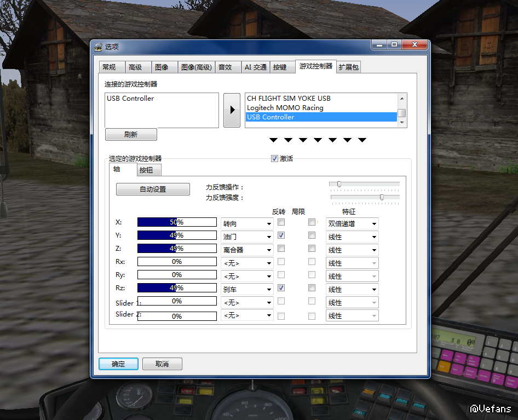Image resolution: width=518 pixels, height=420 pixels.
Task: Open Ry axis function dropdown
Action: point(247,276)
